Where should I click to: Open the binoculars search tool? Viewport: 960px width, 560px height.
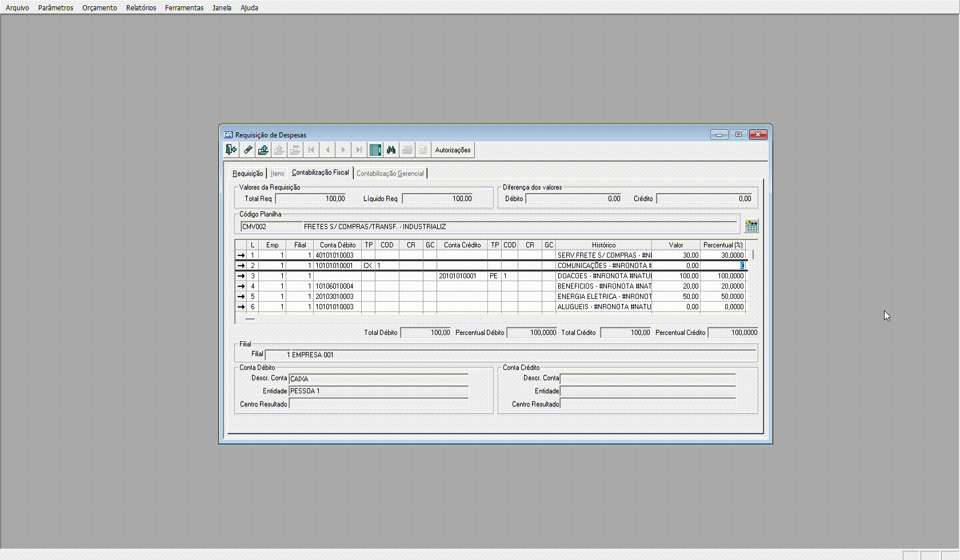point(391,150)
